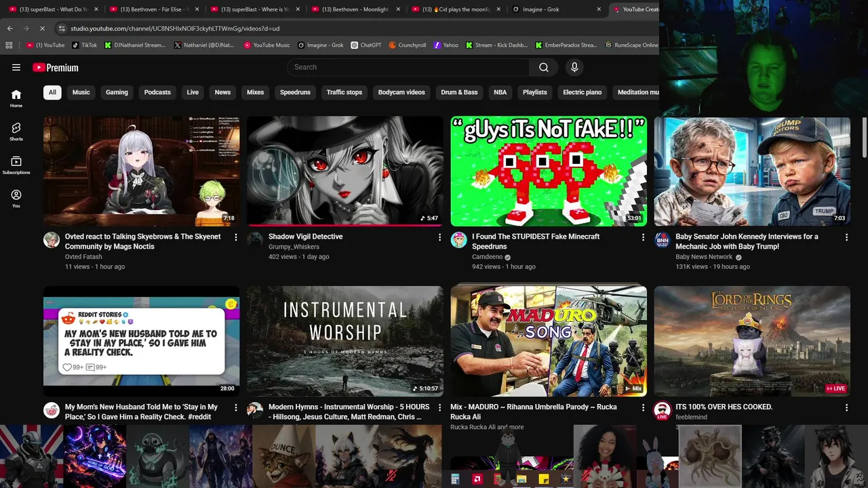
Task: Select the Podcasts filter chip
Action: (157, 92)
